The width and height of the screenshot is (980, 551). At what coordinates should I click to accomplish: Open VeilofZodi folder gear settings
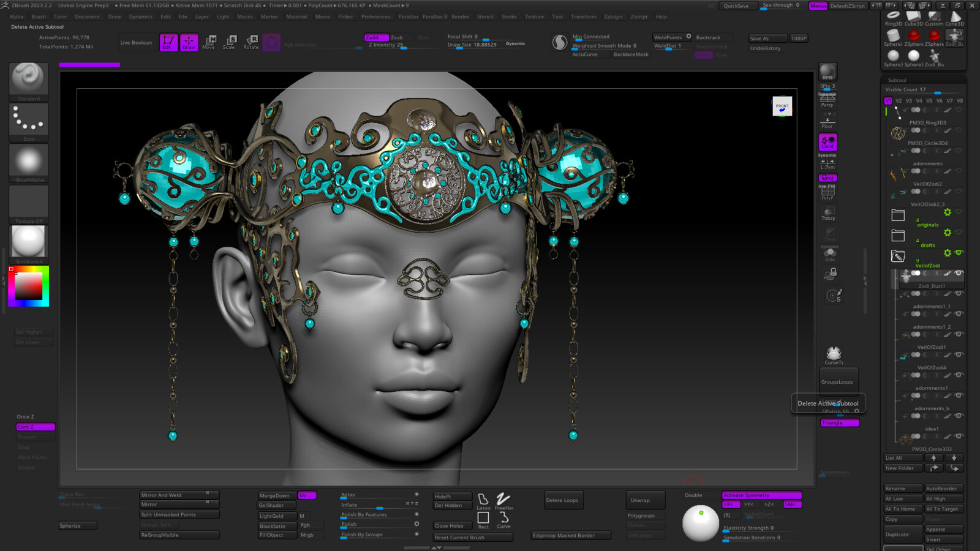948,253
